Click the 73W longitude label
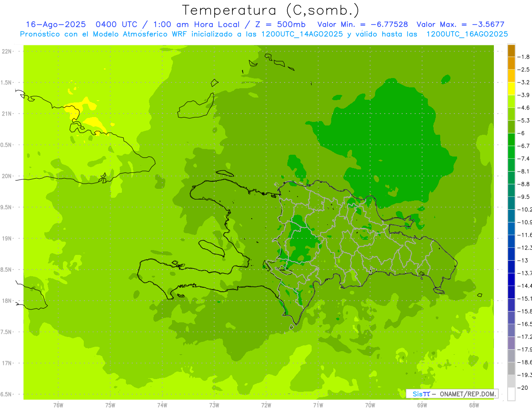This screenshot has height=411, width=532. [214, 405]
